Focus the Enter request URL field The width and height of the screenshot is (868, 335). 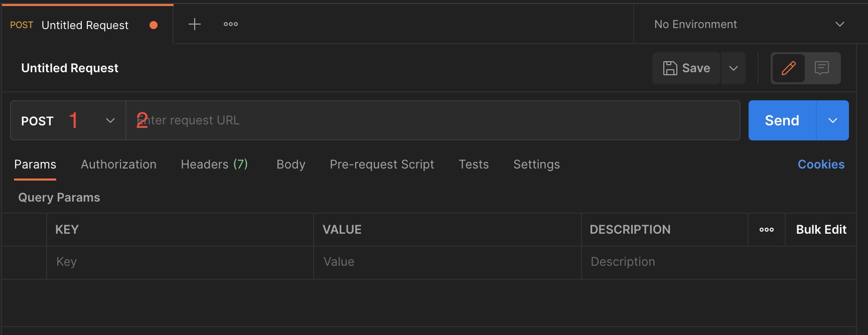point(431,120)
